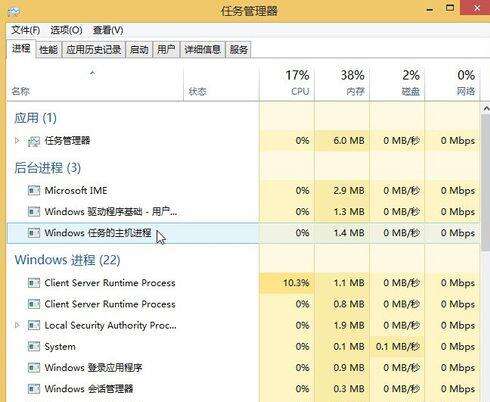490x402 pixels.
Task: Open the 选项(O) menu
Action: (x=66, y=30)
